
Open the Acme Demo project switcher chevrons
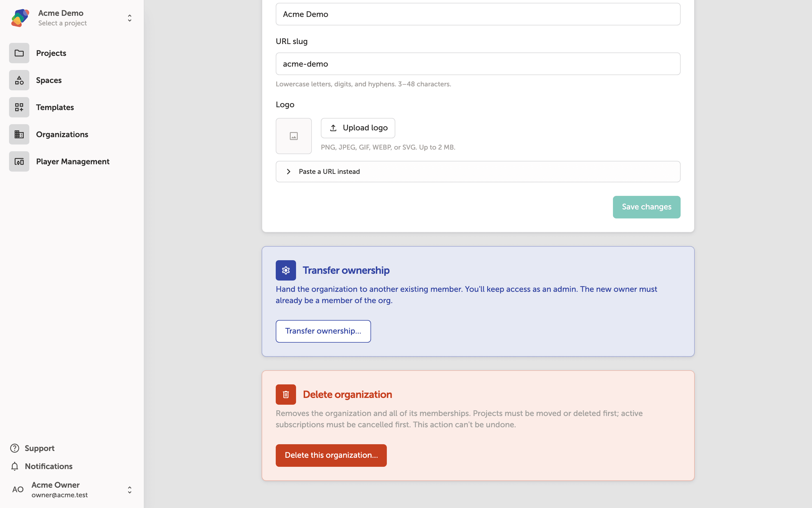(x=129, y=18)
